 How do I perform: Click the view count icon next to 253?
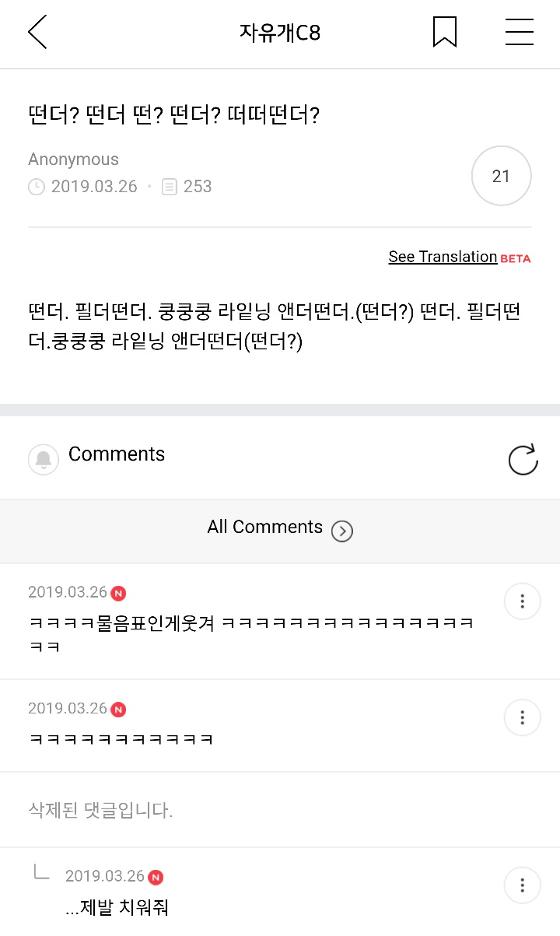coord(170,187)
